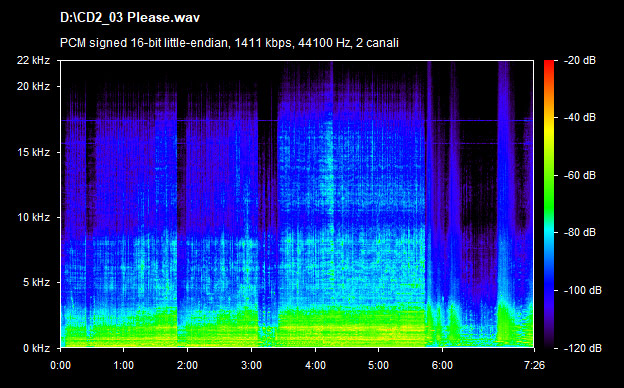Click the 5:00 time marker
This screenshot has width=624, height=388.
click(378, 365)
